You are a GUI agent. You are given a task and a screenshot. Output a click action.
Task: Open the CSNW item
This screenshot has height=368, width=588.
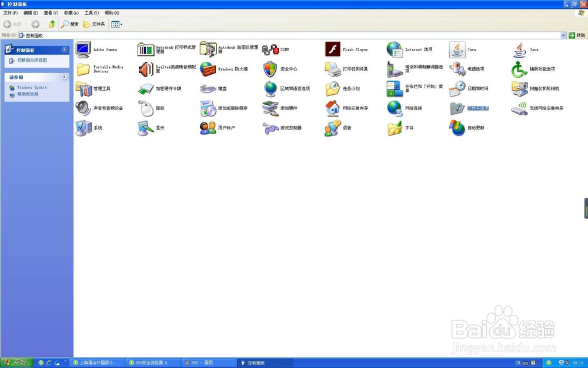coord(276,49)
